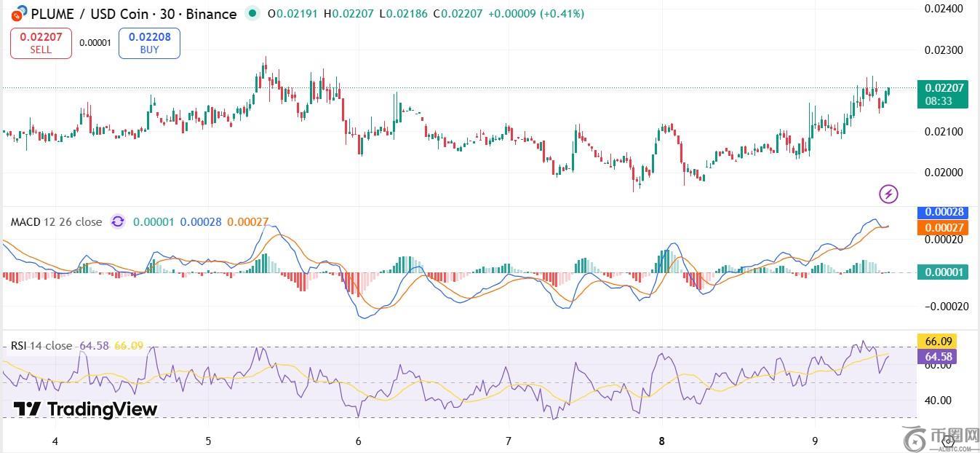Click the blue MACD 0.00028 axis label

point(943,212)
